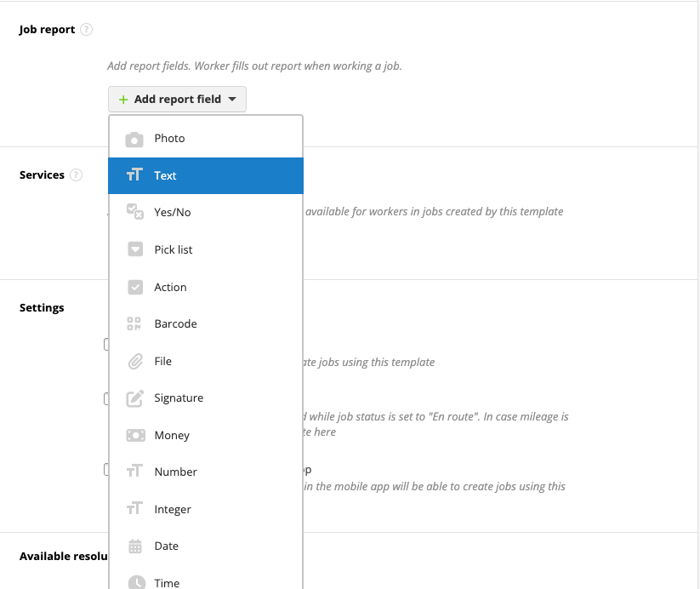This screenshot has width=700, height=589.
Task: Click the Money banknote icon
Action: 136,435
